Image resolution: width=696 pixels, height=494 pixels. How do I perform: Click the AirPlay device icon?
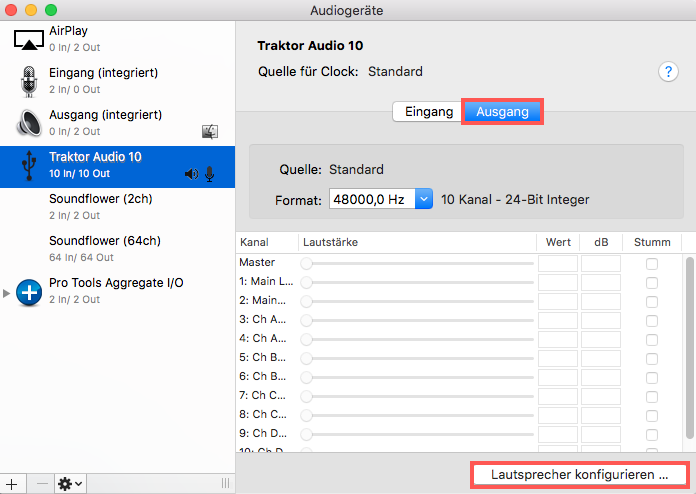[29, 40]
